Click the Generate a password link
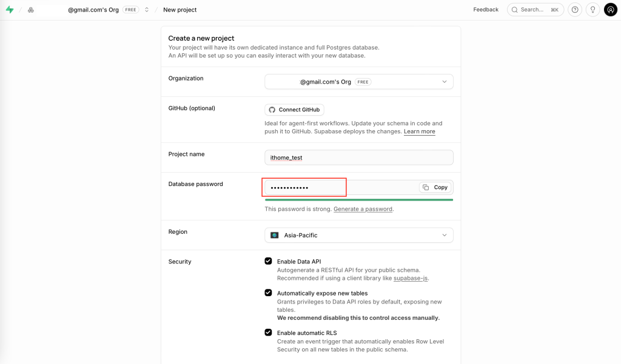 point(363,209)
